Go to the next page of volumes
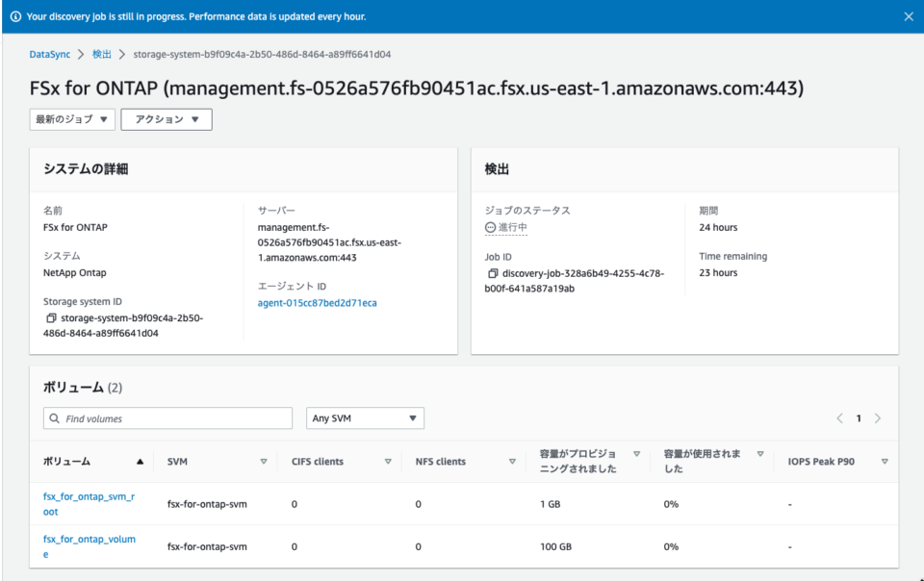The image size is (924, 581). [877, 418]
